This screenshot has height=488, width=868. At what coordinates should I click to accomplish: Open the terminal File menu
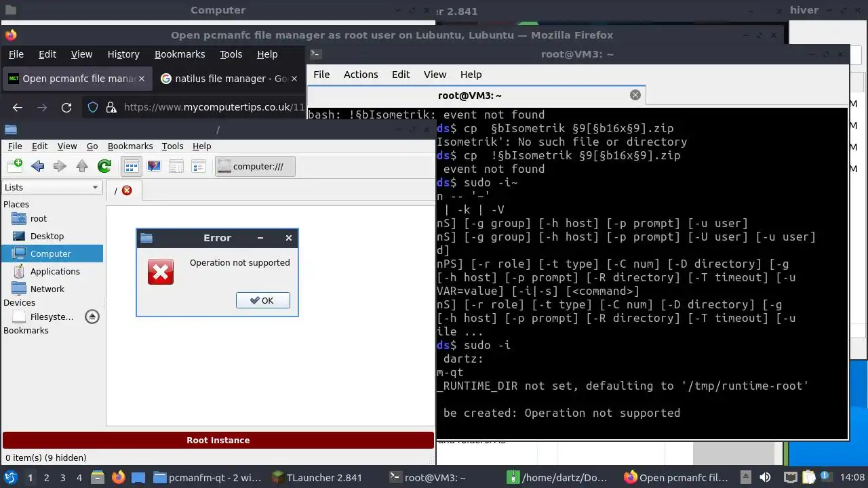(x=321, y=75)
